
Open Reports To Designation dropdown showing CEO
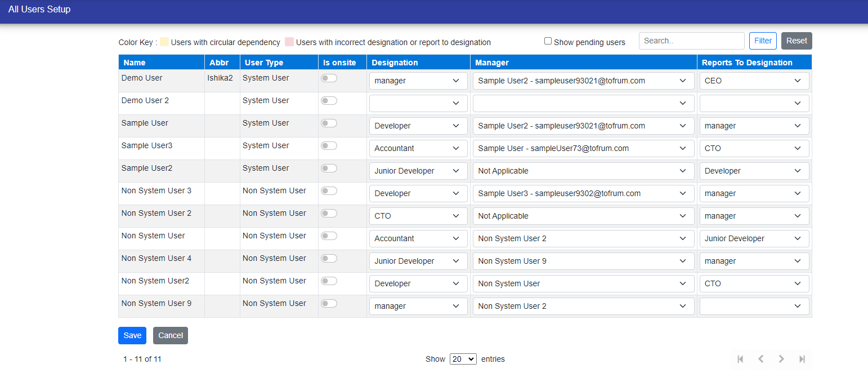pos(754,81)
